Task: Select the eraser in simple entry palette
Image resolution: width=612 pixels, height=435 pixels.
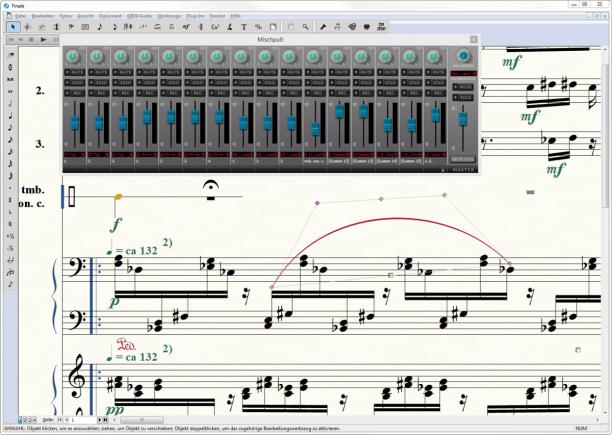Action: pyautogui.click(x=11, y=55)
